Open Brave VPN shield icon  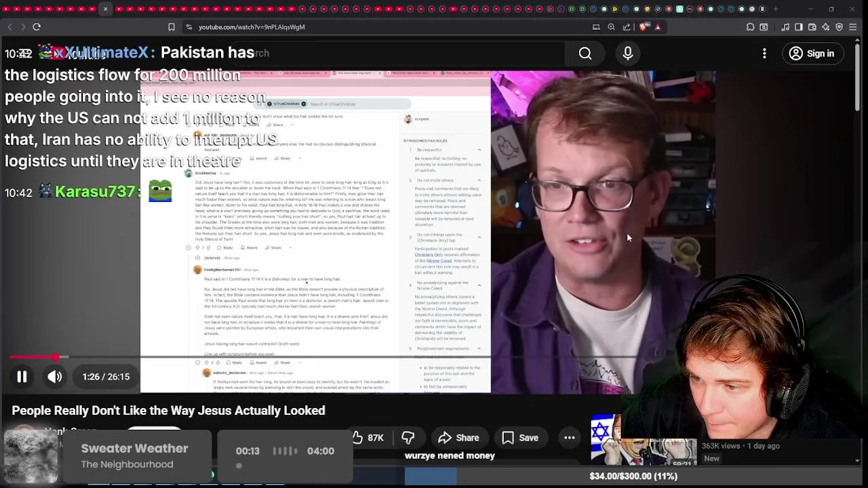pyautogui.click(x=839, y=27)
